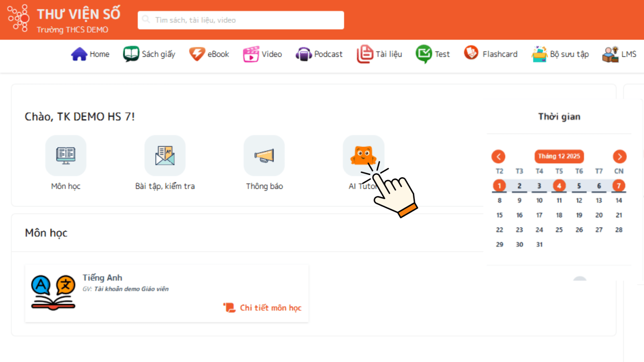
Task: Open the Podcast section
Action: pyautogui.click(x=319, y=54)
